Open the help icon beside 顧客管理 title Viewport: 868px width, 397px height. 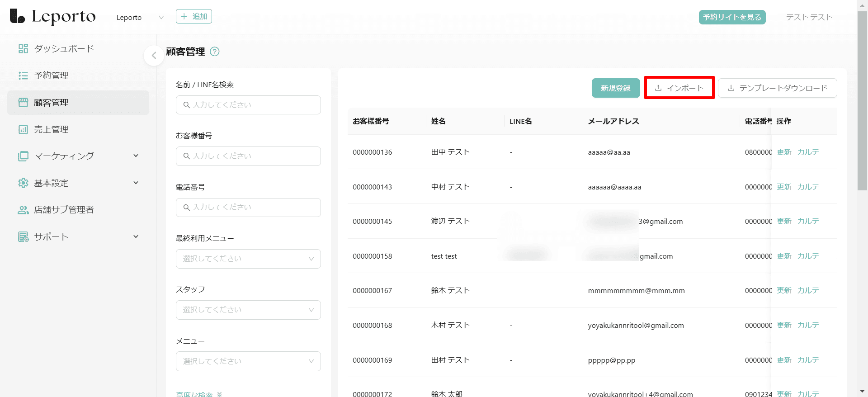(215, 52)
